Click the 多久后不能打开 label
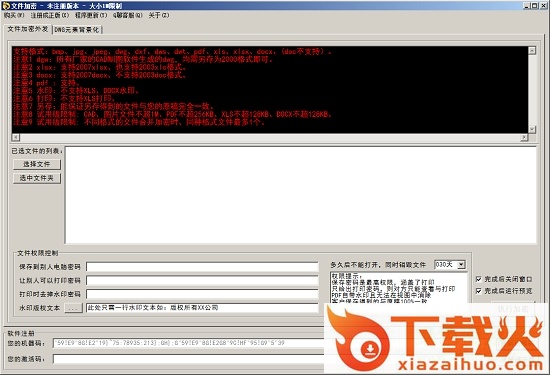The width and height of the screenshot is (550, 375). click(x=378, y=265)
